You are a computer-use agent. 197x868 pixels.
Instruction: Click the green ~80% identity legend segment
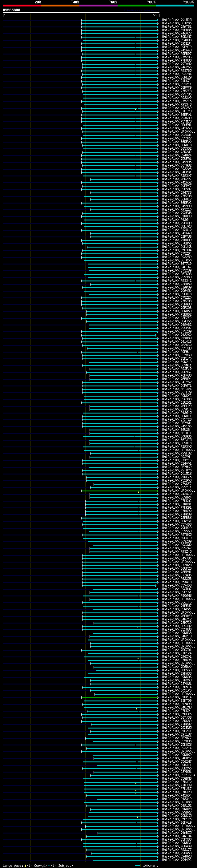[137, 6]
